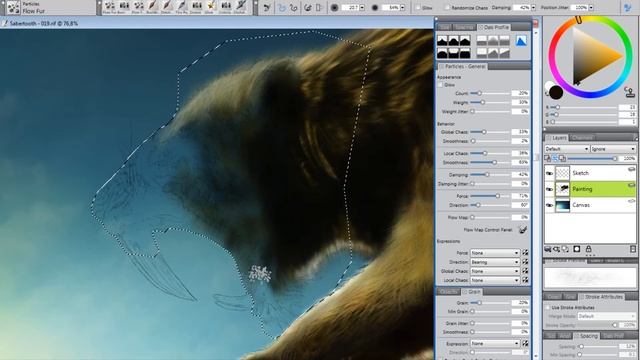Image resolution: width=640 pixels, height=360 pixels.
Task: Open the Stroke Attributes tab
Action: coord(601,297)
